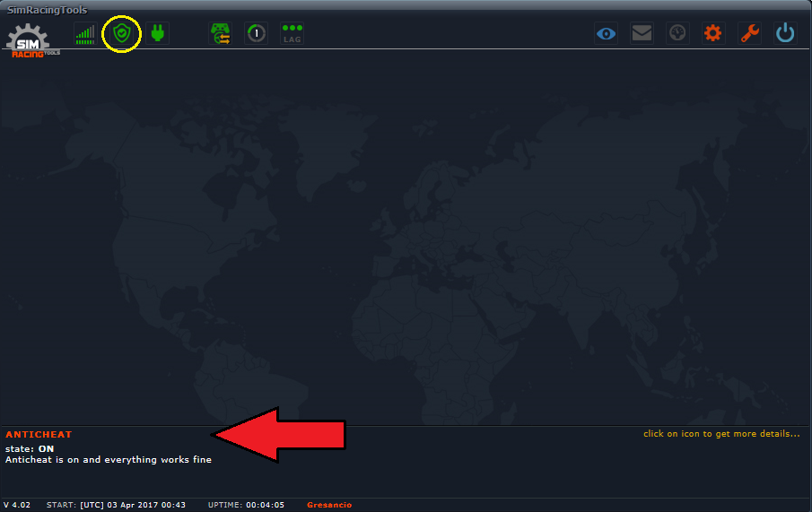Click the SimRacingTools window title

(x=48, y=10)
